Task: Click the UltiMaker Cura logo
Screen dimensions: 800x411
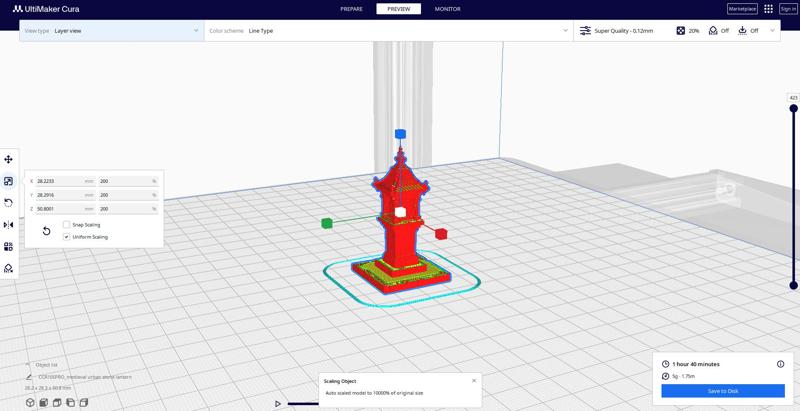Action: [46, 9]
